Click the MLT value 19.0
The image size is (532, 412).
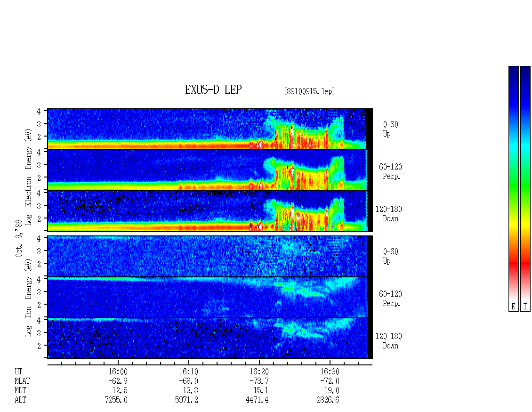332,391
